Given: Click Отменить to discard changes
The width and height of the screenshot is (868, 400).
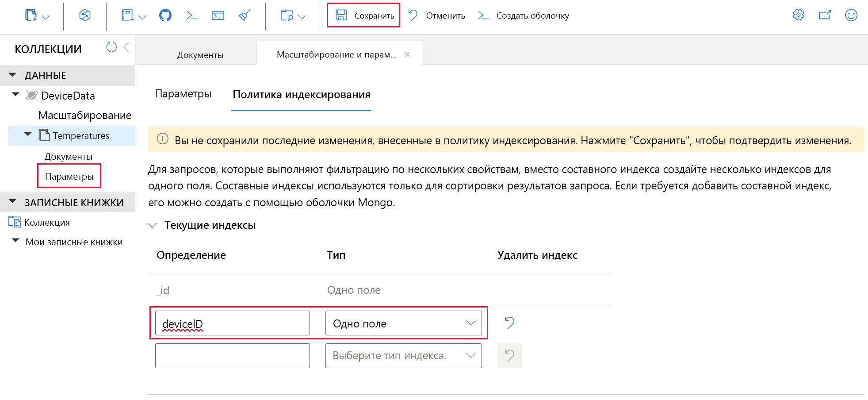Looking at the screenshot, I should click(x=445, y=15).
